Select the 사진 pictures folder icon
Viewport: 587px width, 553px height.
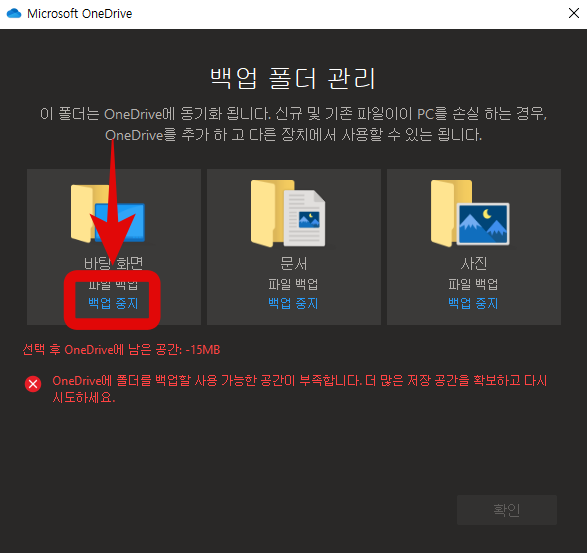click(470, 213)
